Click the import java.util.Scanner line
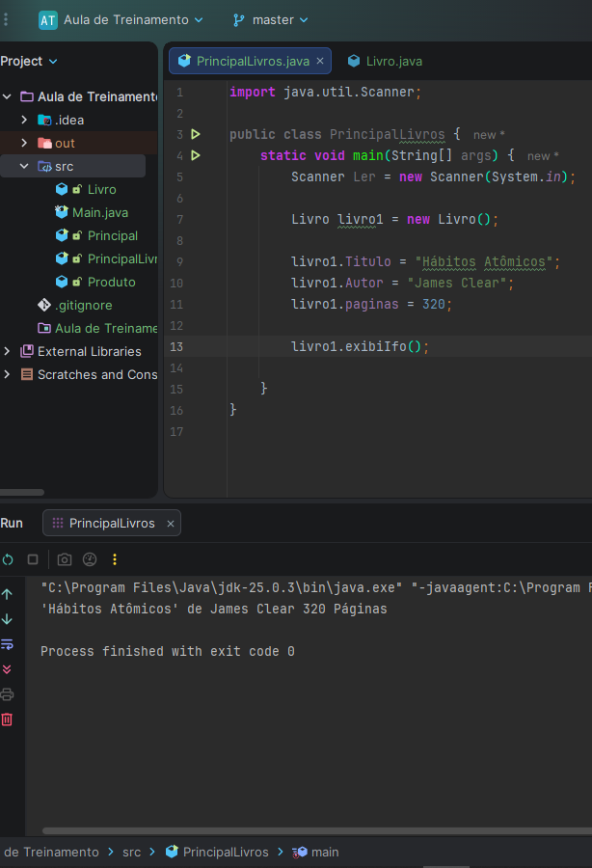The height and width of the screenshot is (868, 592). tap(325, 92)
